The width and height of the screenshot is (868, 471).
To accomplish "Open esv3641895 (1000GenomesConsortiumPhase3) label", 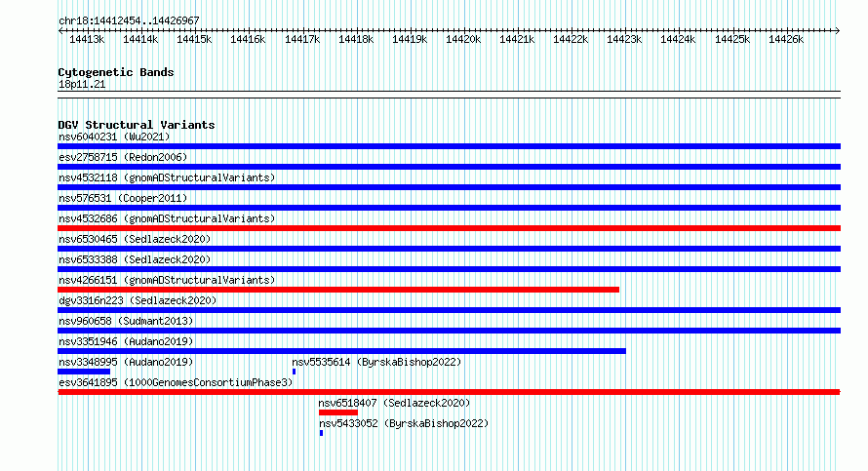I will pyautogui.click(x=176, y=382).
